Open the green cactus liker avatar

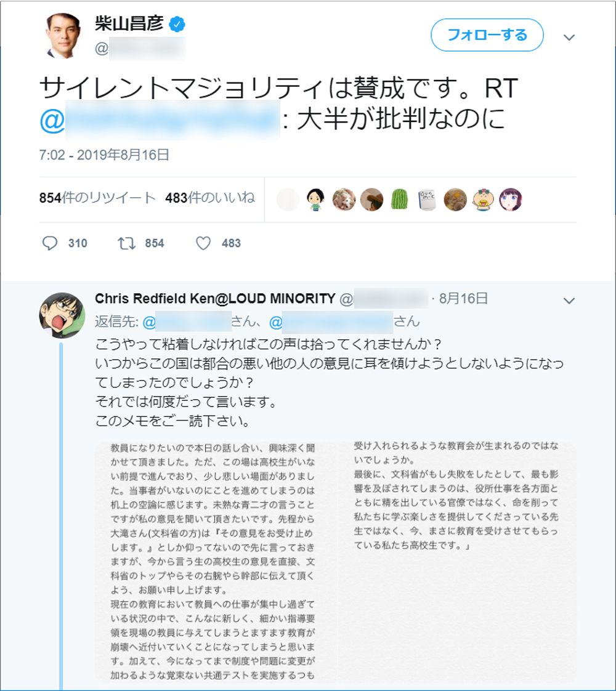400,199
